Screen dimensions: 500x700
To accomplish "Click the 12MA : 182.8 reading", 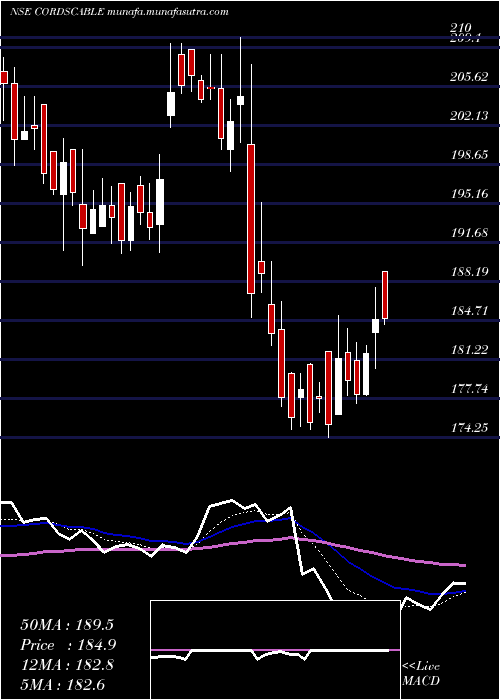I will (x=67, y=665).
